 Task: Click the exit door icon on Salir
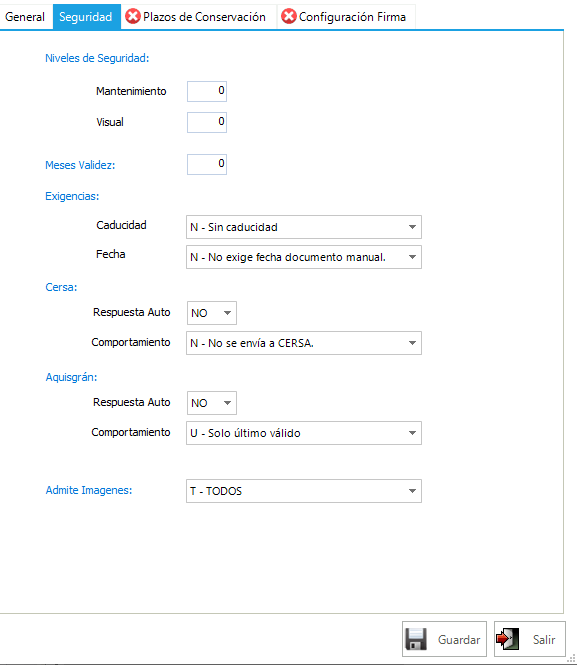point(507,639)
